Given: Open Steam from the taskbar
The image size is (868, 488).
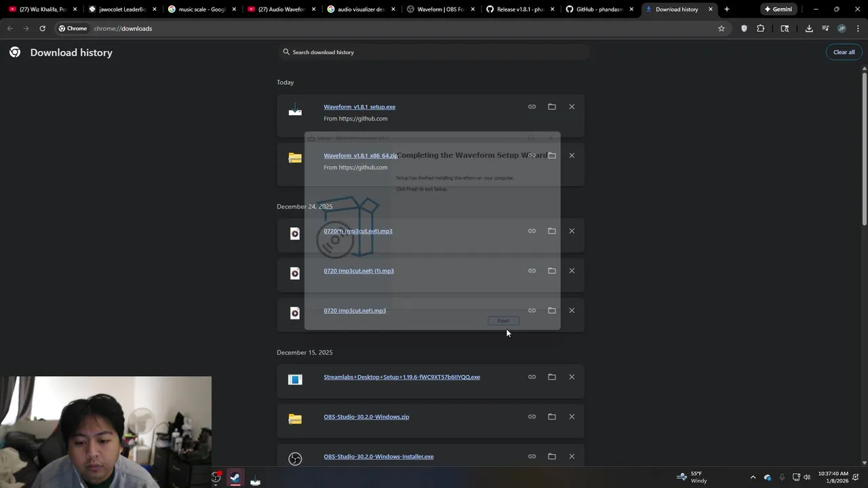Looking at the screenshot, I should click(x=235, y=478).
